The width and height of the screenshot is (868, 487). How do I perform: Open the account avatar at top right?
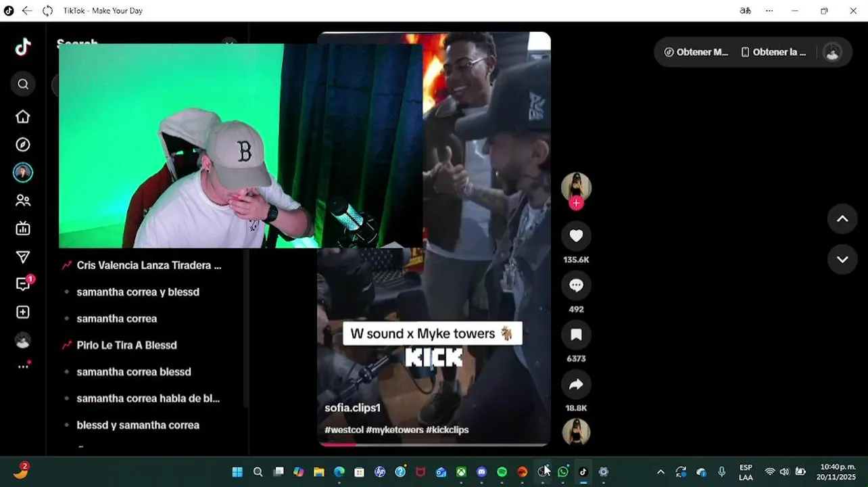point(832,52)
